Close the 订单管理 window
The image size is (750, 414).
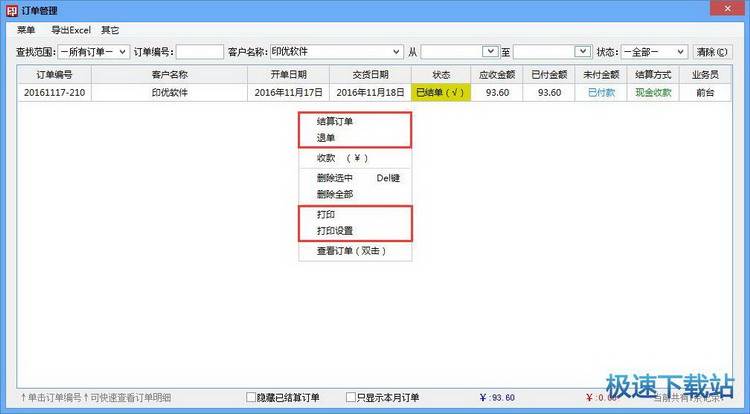point(728,9)
